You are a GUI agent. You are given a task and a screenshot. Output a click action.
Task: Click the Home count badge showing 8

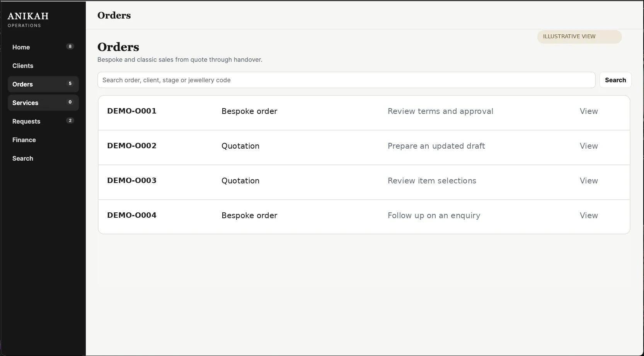tap(70, 46)
